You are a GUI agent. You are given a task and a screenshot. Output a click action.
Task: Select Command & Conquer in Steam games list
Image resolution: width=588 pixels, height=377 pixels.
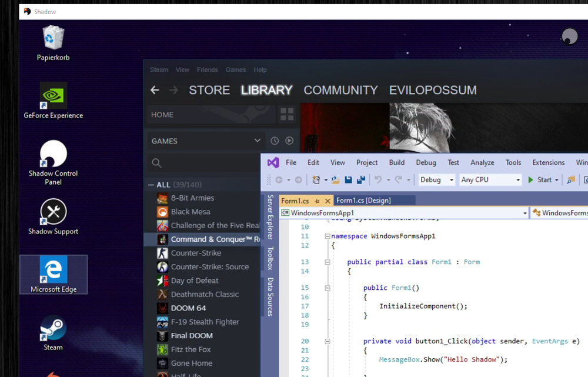tap(202, 239)
